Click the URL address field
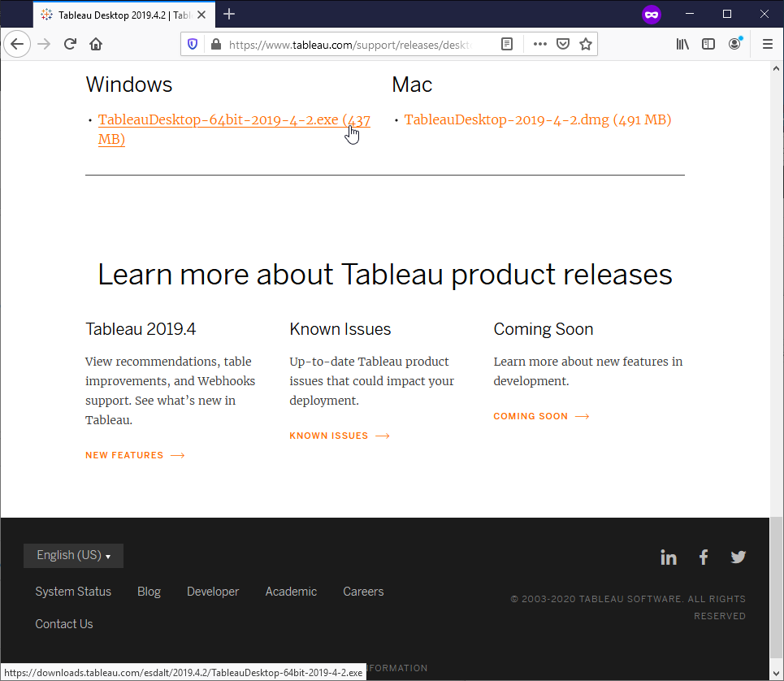 click(x=350, y=45)
